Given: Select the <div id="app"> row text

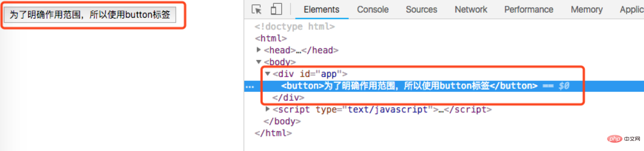Looking at the screenshot, I should point(310,74).
